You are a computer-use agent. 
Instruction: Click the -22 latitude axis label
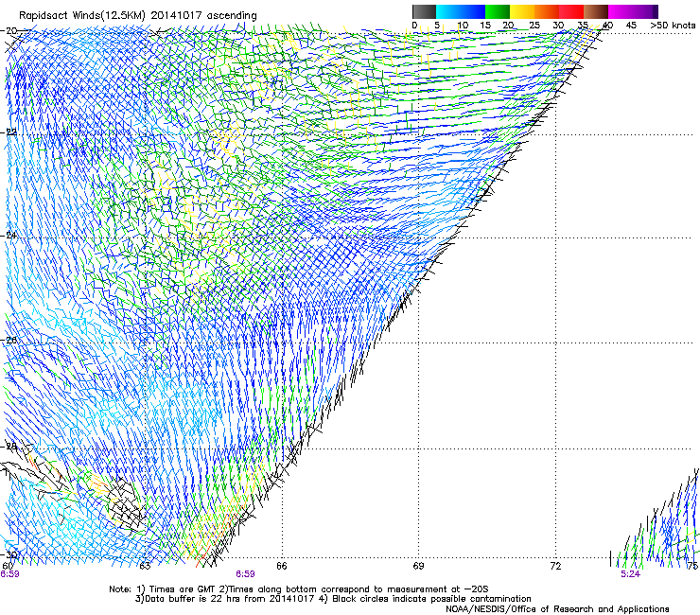[x=9, y=132]
